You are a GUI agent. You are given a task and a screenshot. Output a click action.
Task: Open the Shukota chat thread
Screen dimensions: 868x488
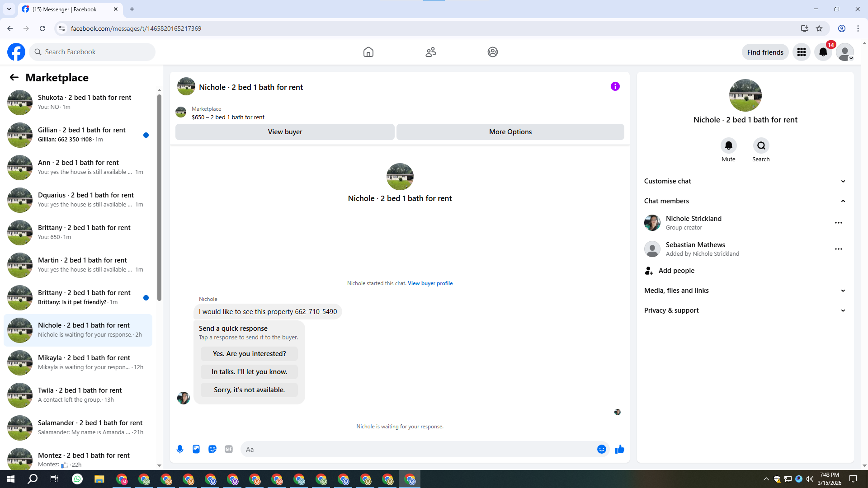click(78, 102)
